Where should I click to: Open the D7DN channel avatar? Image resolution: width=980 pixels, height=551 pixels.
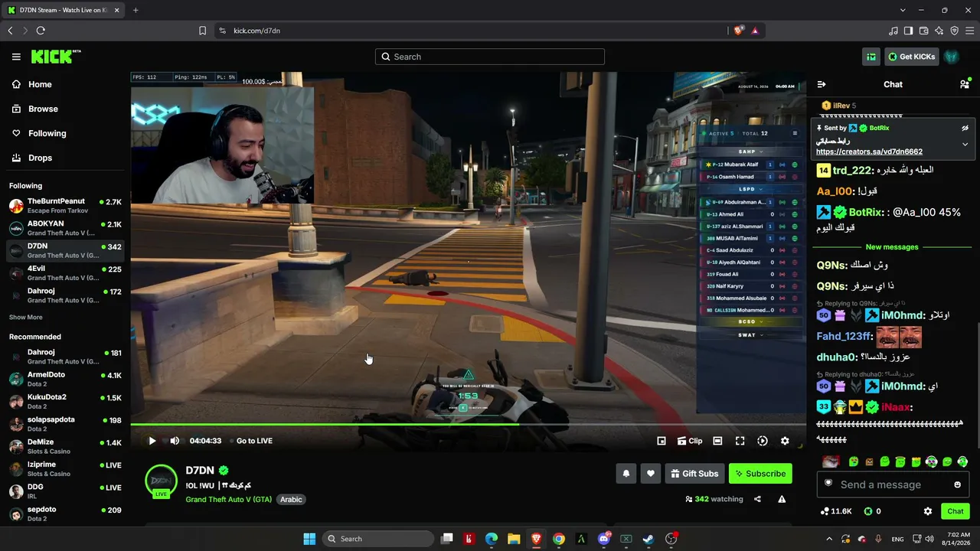coord(162,481)
